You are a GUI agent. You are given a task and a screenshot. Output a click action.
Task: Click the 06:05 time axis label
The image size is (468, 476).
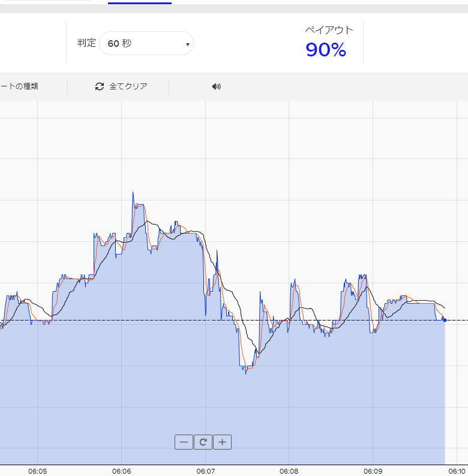coord(38,471)
